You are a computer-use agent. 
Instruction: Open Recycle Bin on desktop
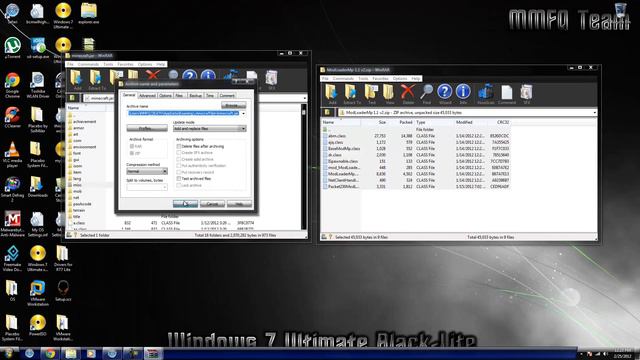tap(620, 10)
